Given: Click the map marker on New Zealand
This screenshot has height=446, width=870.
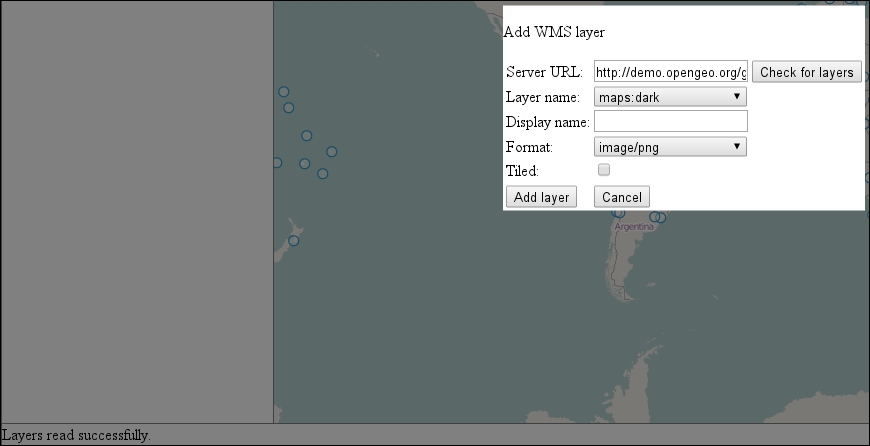Looking at the screenshot, I should [x=294, y=240].
